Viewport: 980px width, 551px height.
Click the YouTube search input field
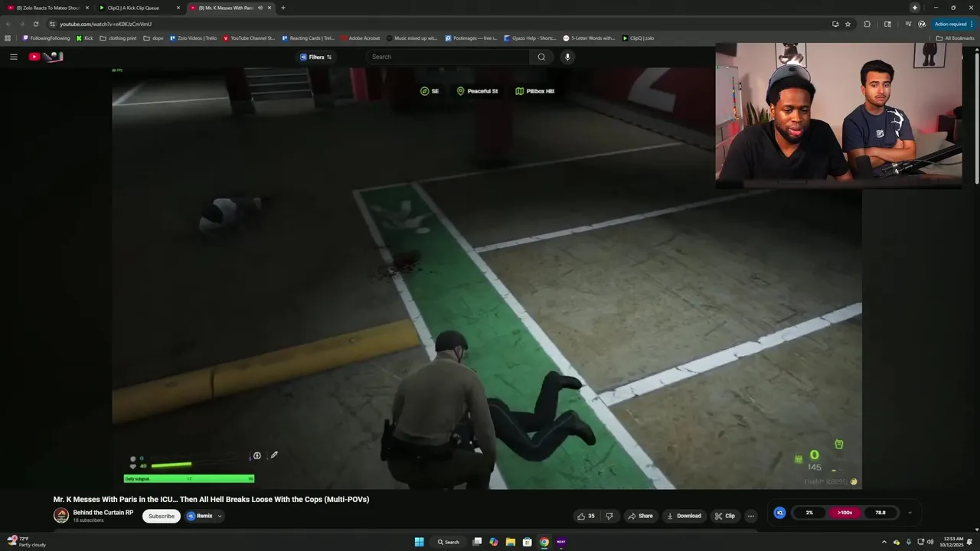click(448, 57)
